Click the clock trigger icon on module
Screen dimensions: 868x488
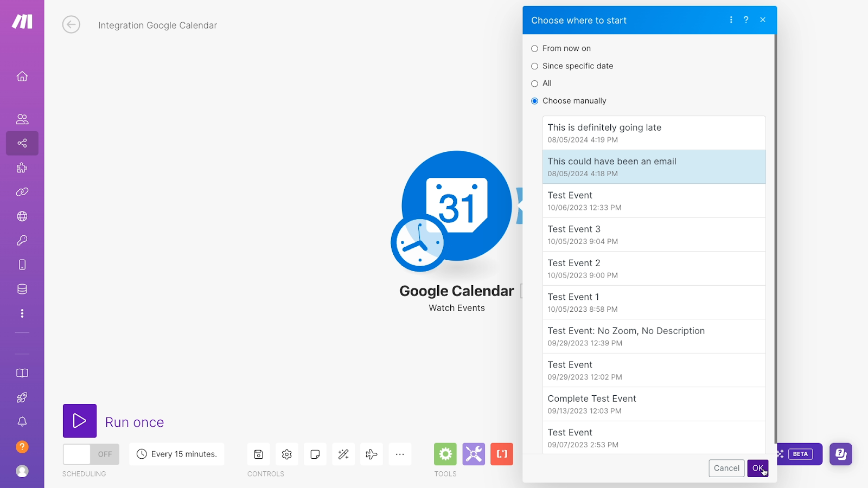[419, 243]
